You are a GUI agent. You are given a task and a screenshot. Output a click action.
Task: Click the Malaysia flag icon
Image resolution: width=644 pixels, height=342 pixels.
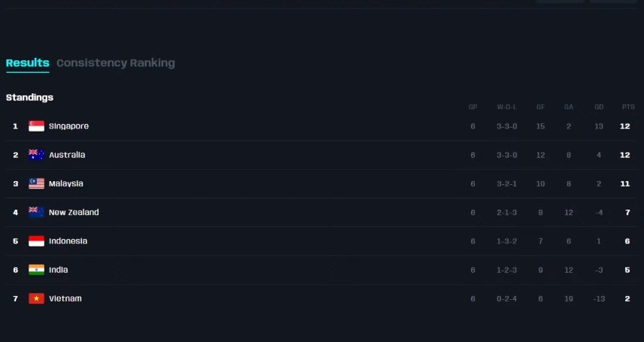point(36,183)
